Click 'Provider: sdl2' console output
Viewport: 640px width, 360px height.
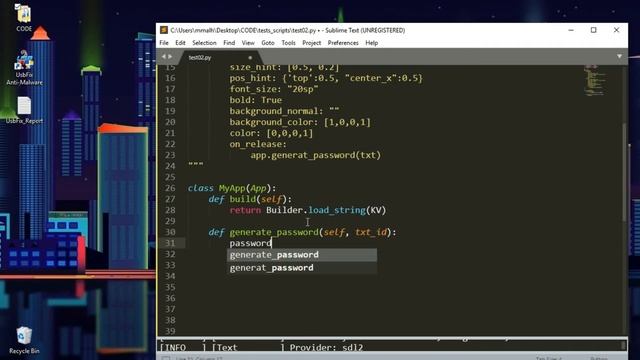coord(326,347)
